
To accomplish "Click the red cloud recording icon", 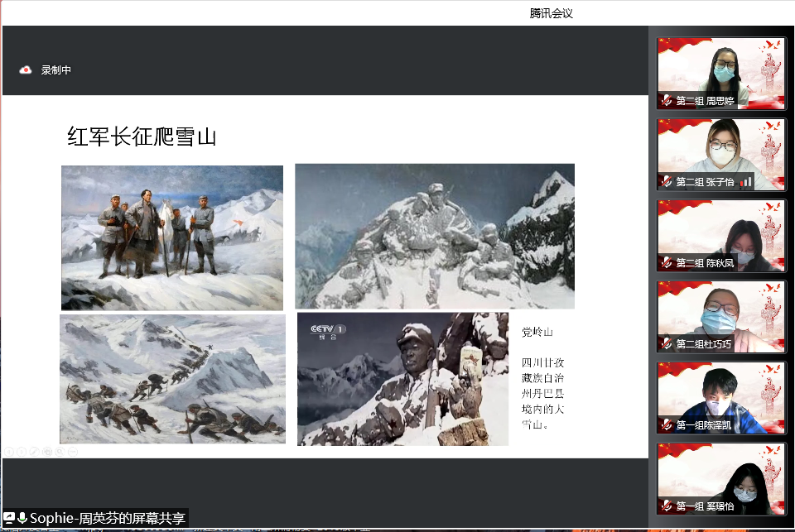I will click(26, 70).
